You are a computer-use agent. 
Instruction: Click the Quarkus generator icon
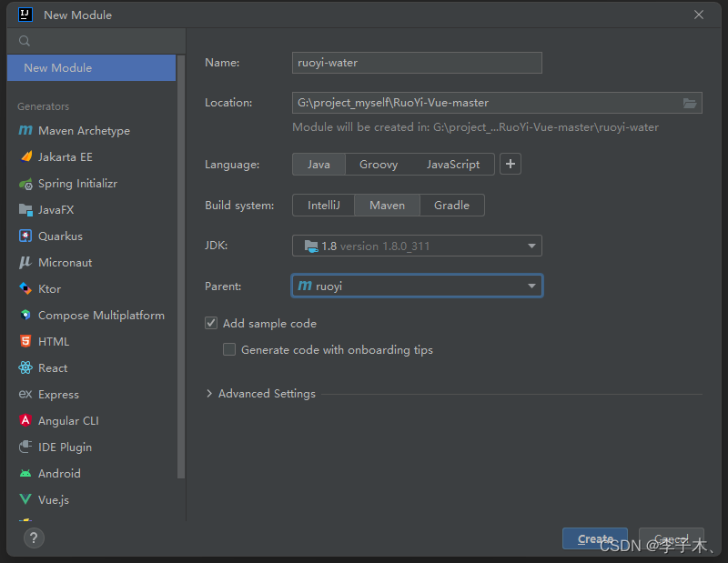click(25, 236)
